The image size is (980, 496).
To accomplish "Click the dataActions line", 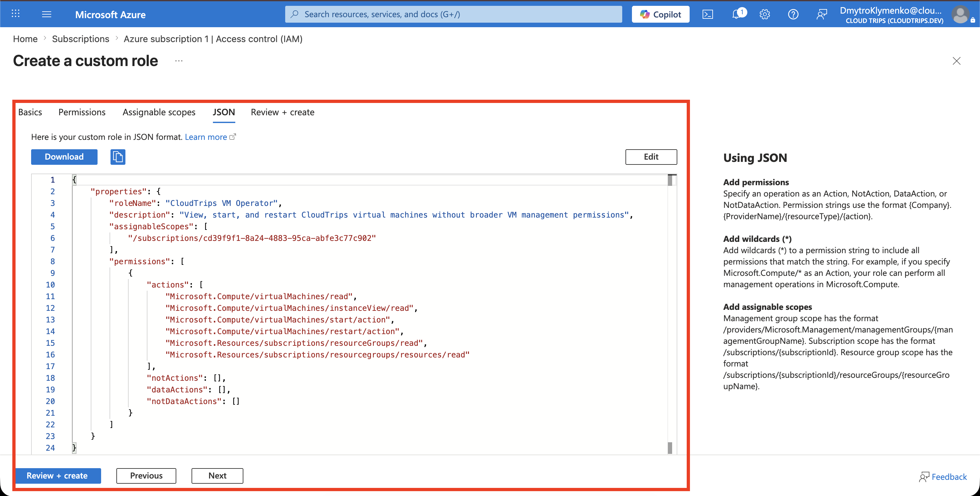I will coord(189,389).
